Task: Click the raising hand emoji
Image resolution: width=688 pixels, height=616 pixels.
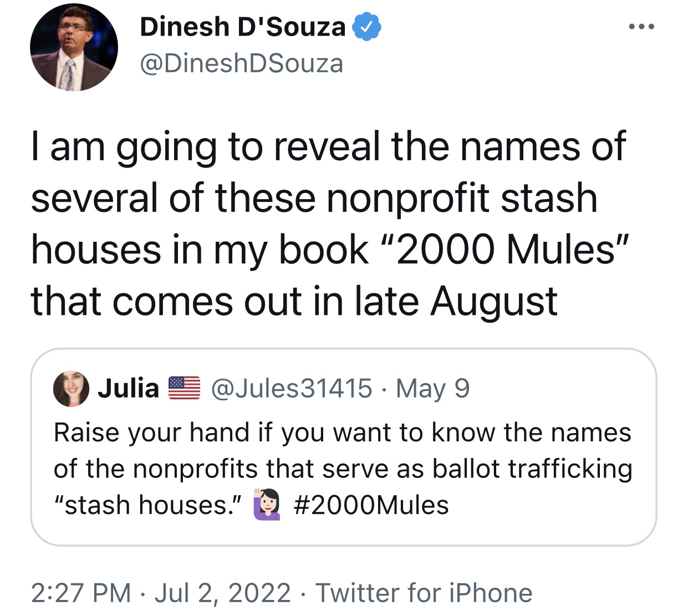Action: 267,505
